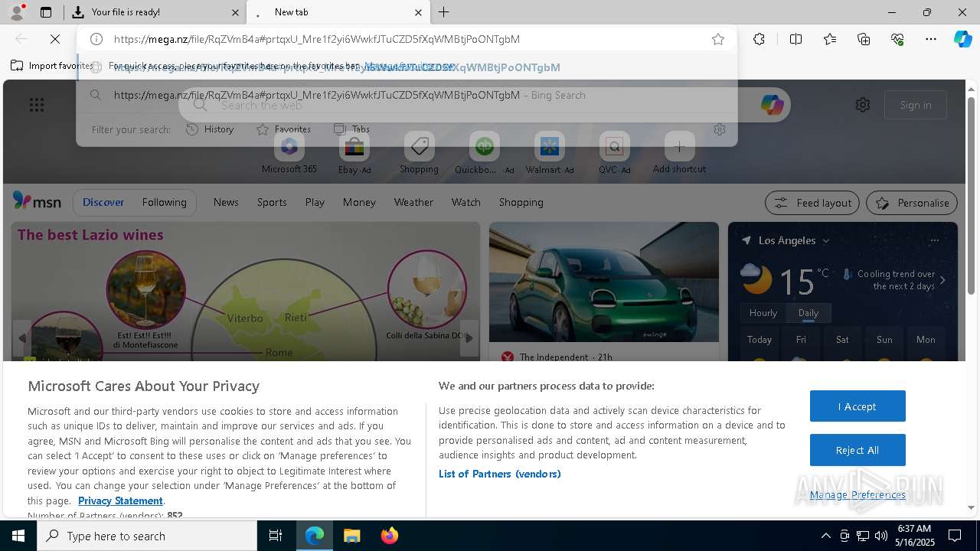The image size is (980, 551).
Task: Filter suggestions by History
Action: point(210,129)
